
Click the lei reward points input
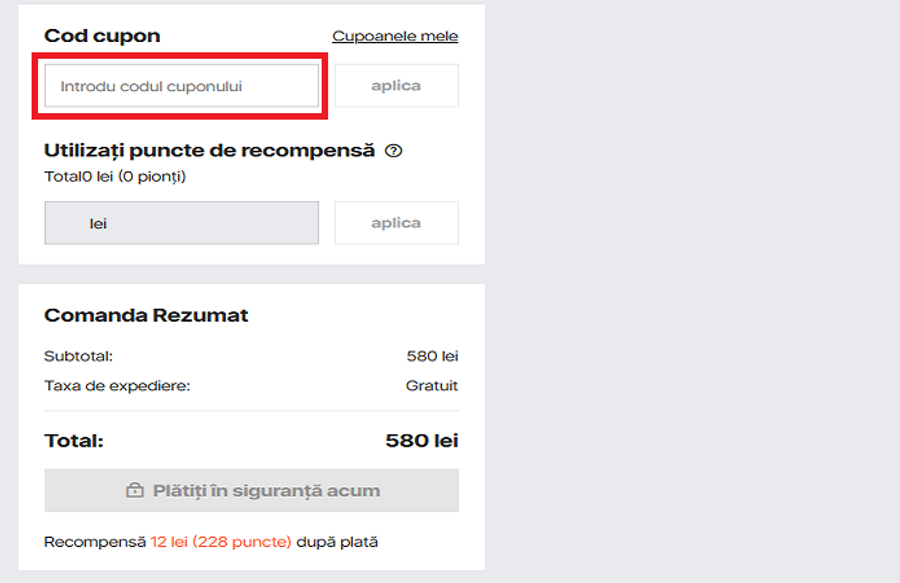(181, 223)
